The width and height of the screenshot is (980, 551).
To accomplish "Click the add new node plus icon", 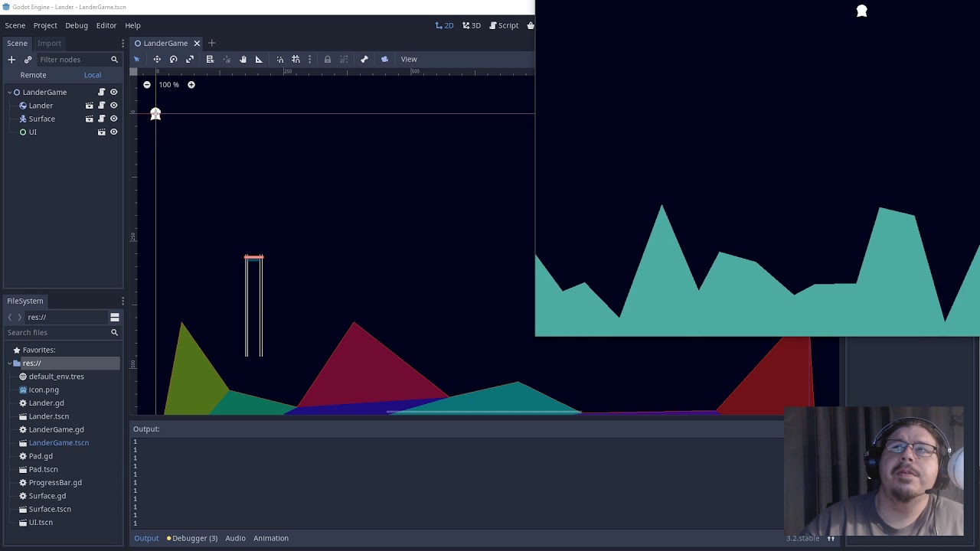I will click(x=11, y=60).
